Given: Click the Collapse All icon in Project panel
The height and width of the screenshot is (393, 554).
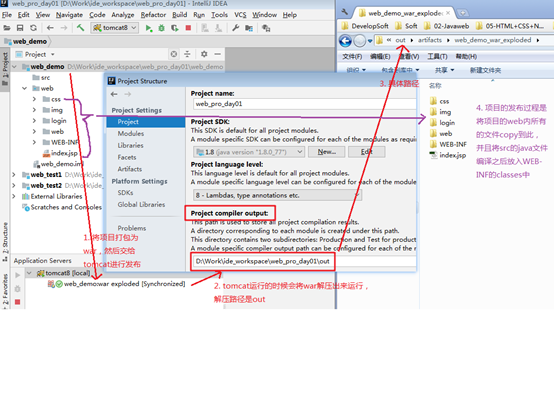Looking at the screenshot, I should [x=187, y=54].
